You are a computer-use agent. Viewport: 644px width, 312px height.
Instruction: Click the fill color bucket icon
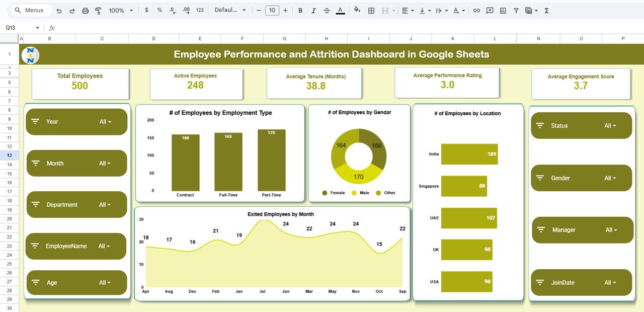357,10
